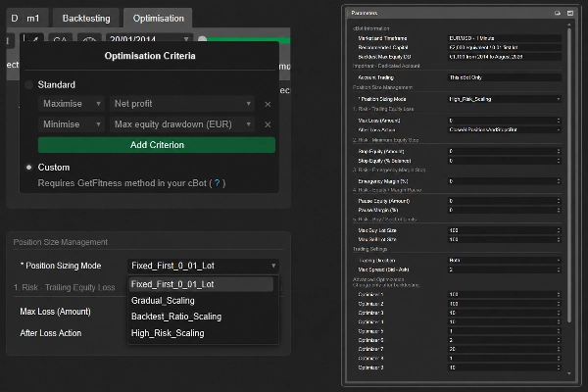The width and height of the screenshot is (588, 392).
Task: Adjust the Emergency Margin (%) stepper
Action: point(559,181)
